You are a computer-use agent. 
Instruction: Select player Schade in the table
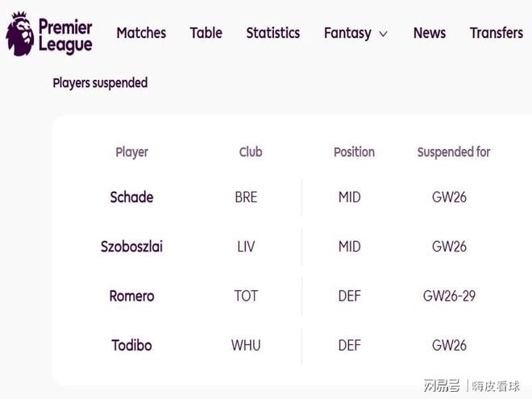[x=131, y=197]
